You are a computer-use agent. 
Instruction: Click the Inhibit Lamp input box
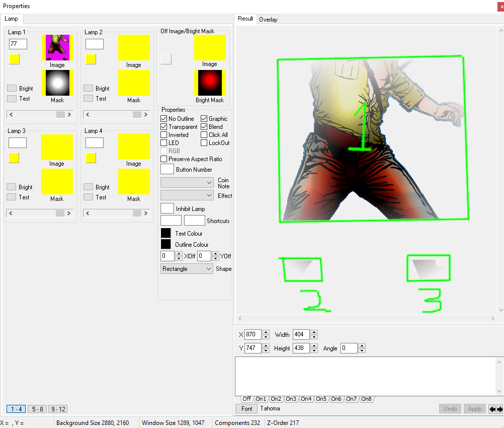pyautogui.click(x=167, y=208)
